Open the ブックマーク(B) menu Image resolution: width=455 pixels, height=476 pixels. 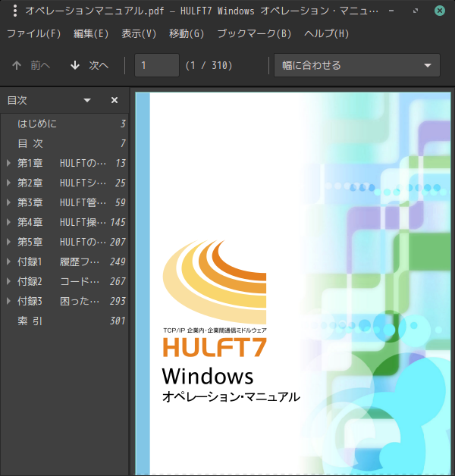(254, 33)
